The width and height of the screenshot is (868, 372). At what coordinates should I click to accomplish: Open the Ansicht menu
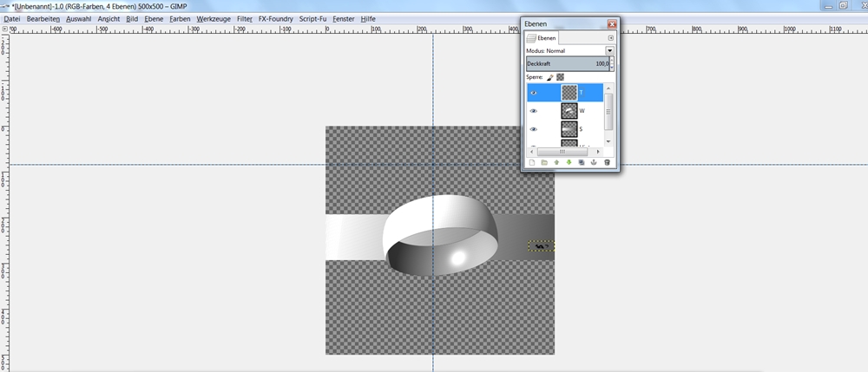tap(109, 19)
